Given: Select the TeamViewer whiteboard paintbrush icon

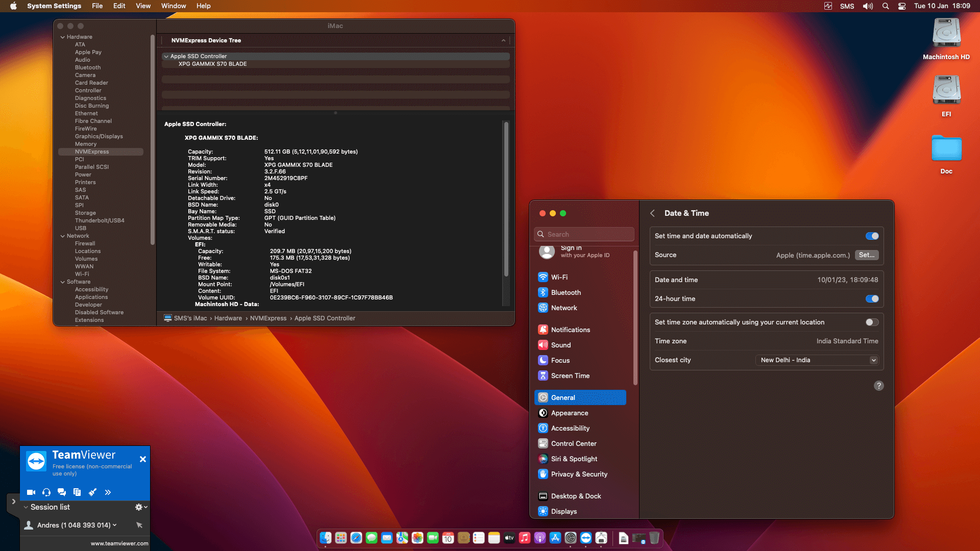Looking at the screenshot, I should tap(92, 492).
